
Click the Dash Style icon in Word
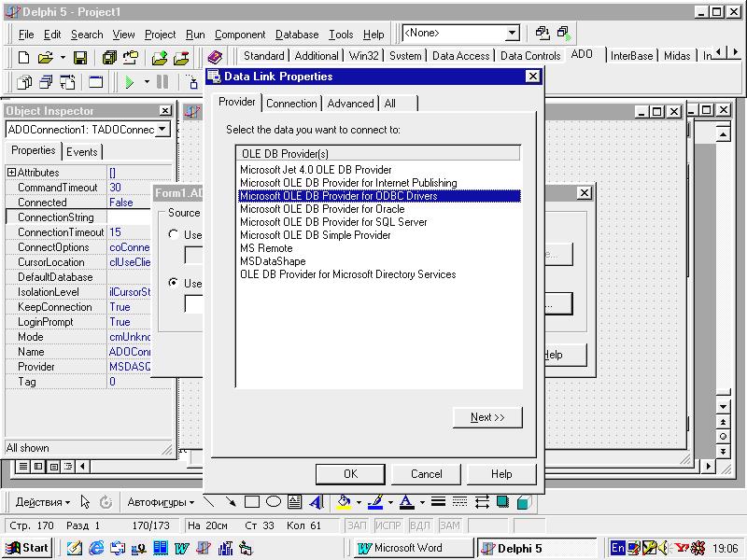coord(459,501)
